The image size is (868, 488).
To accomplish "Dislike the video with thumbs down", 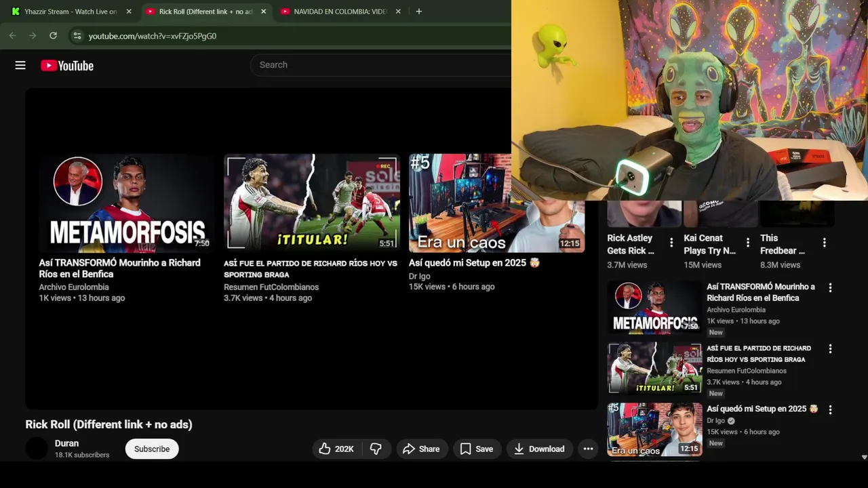I will [x=376, y=449].
